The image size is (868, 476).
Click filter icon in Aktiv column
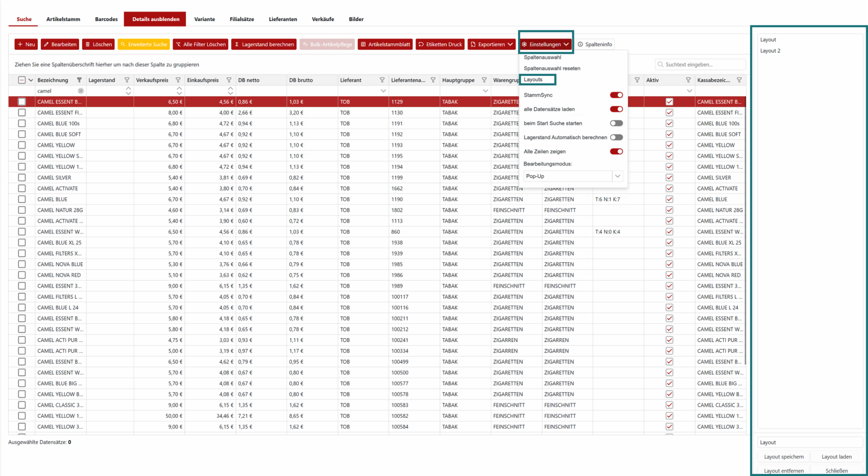pyautogui.click(x=688, y=80)
